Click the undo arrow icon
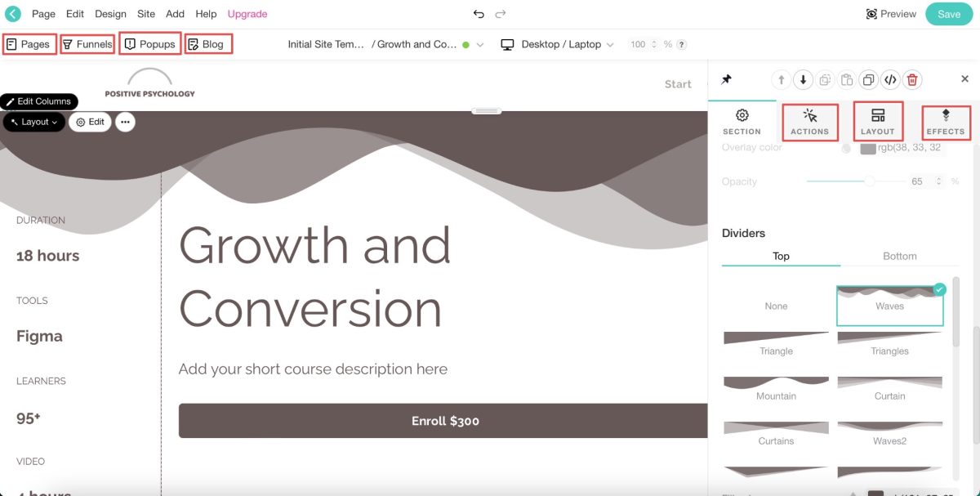The image size is (980, 496). [479, 14]
